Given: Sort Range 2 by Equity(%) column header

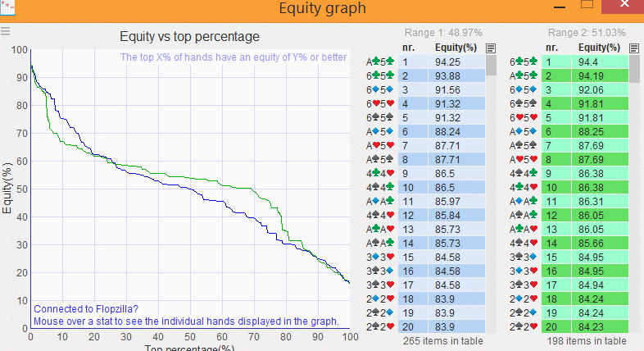Looking at the screenshot, I should pos(599,48).
